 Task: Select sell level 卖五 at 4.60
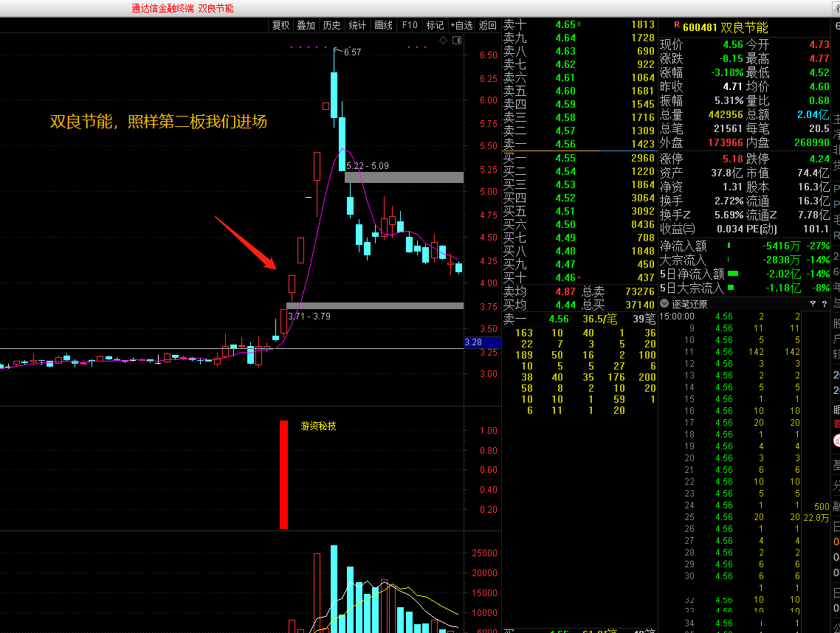579,91
